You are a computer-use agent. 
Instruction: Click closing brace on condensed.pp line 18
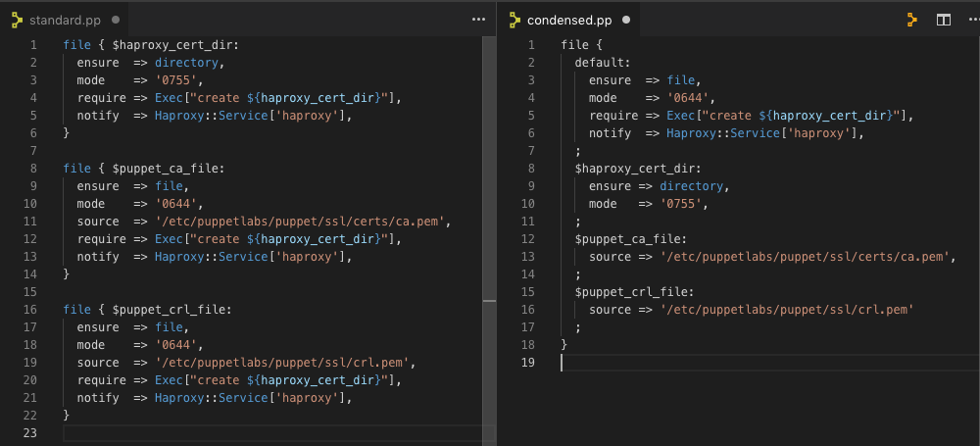tap(564, 345)
